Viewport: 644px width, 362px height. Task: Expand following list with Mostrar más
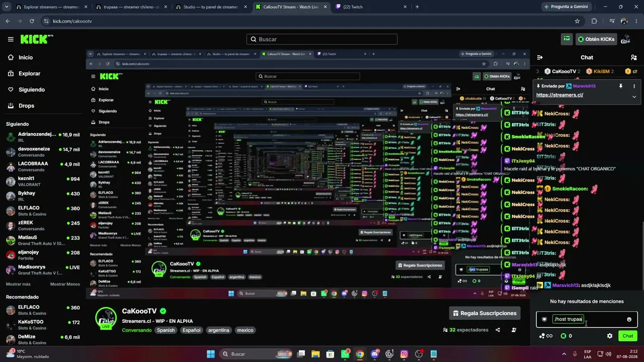[x=18, y=284]
